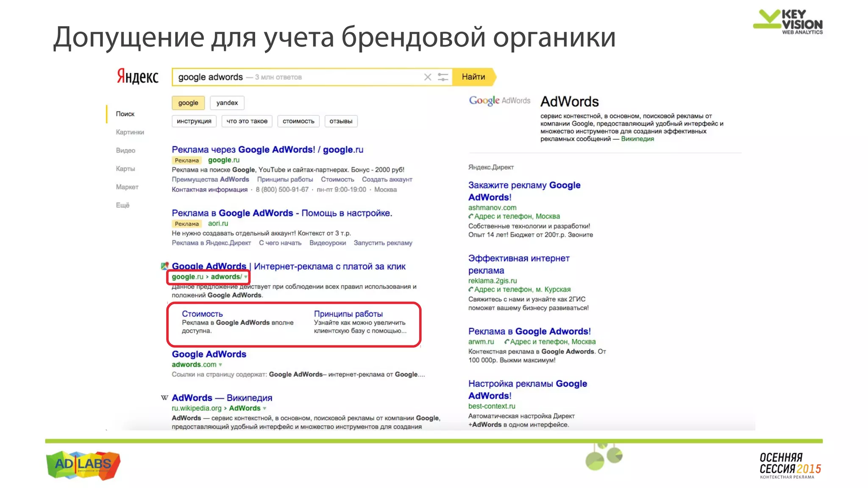Expand dropdown arrow next to ru.wikipedia.org › AdWords

(x=264, y=408)
